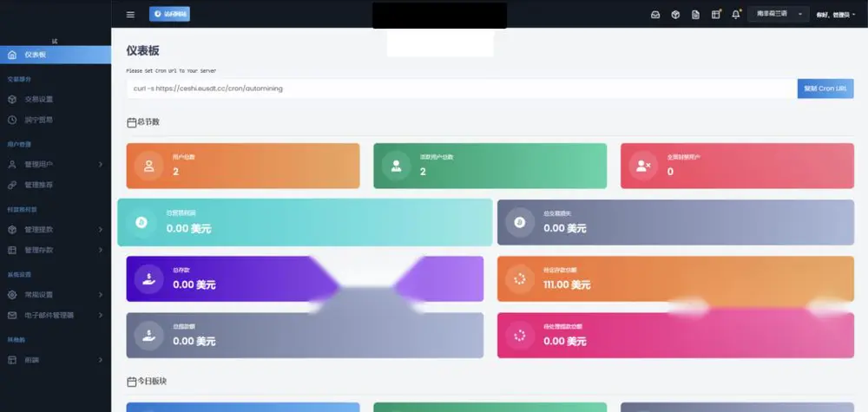Click the chain link icon beside 管理推荐

click(x=12, y=185)
